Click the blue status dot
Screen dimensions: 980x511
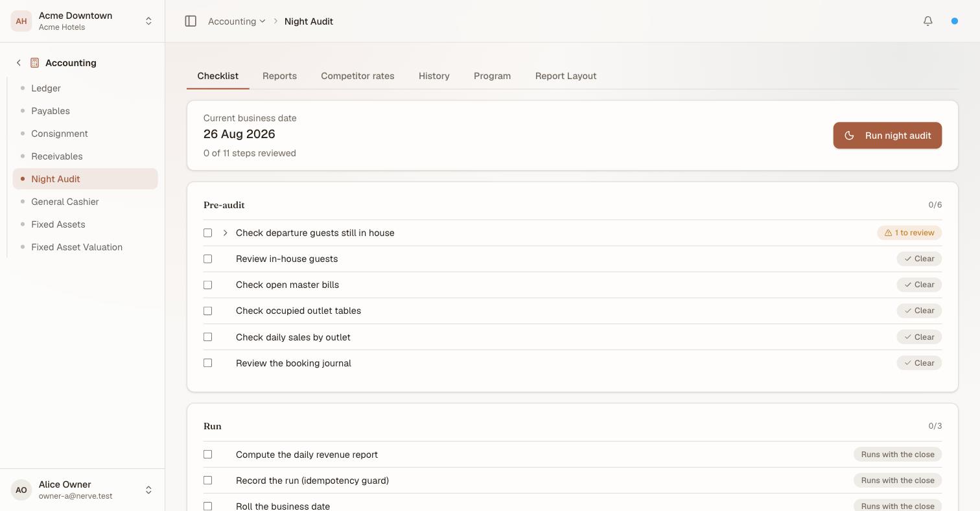point(955,21)
